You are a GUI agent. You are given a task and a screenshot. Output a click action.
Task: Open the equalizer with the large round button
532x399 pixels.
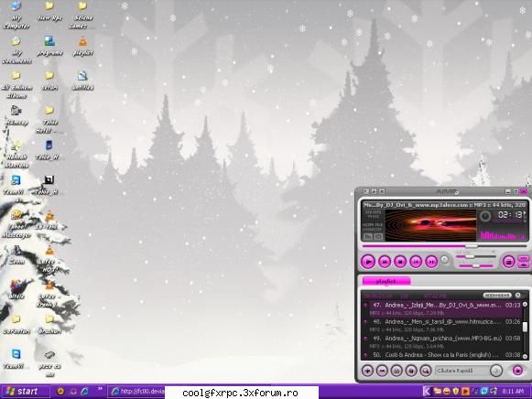coord(508,262)
